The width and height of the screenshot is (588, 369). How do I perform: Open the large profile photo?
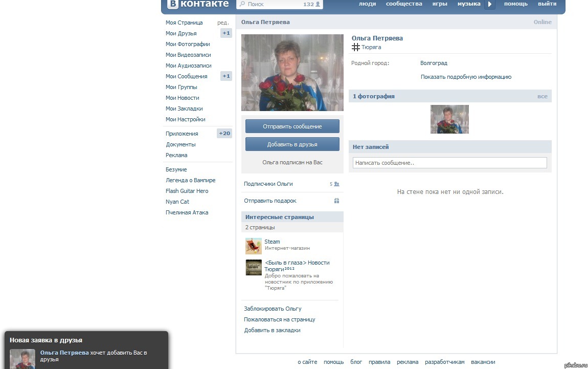[292, 73]
